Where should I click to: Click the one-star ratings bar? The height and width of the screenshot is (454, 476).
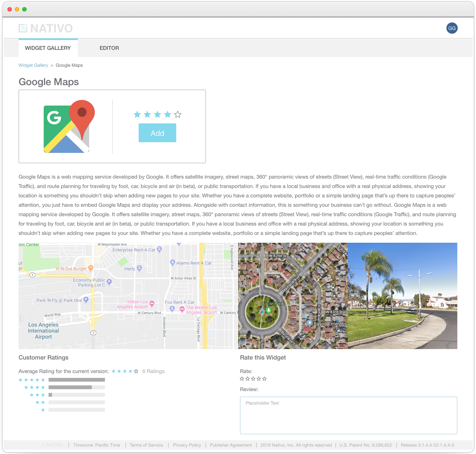[x=77, y=410]
